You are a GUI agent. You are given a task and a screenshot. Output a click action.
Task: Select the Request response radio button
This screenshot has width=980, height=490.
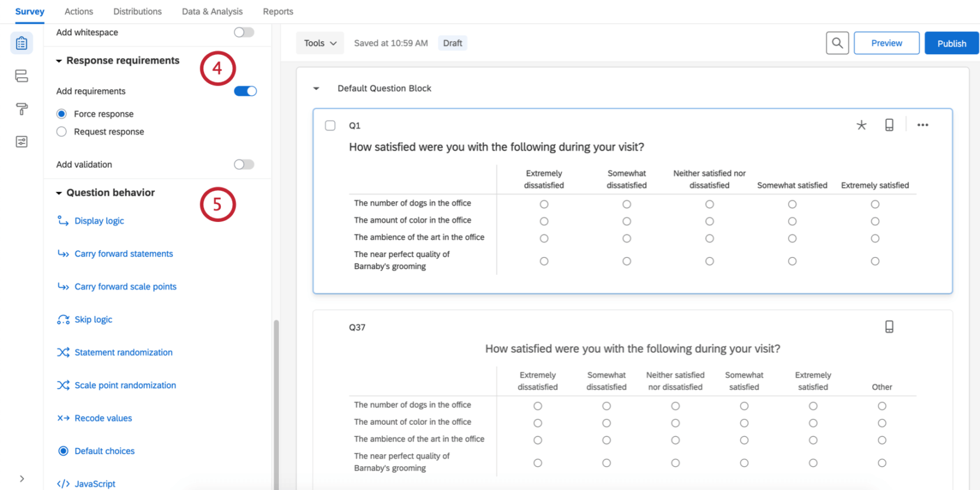(x=61, y=131)
